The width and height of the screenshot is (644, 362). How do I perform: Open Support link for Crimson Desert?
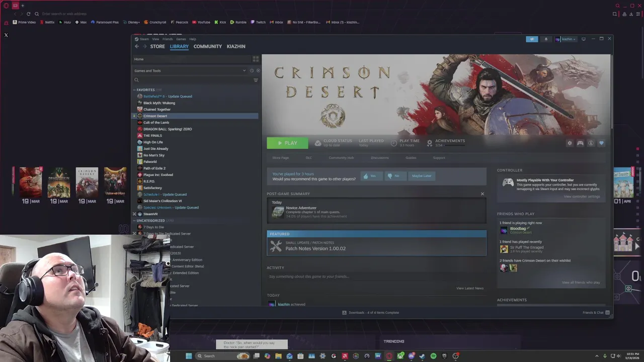pos(439,158)
